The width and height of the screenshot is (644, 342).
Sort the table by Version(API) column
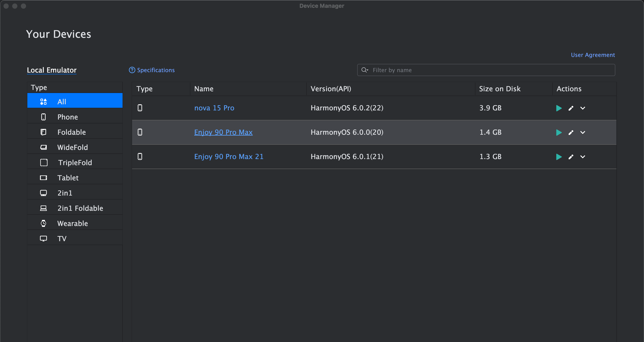[x=391, y=89]
